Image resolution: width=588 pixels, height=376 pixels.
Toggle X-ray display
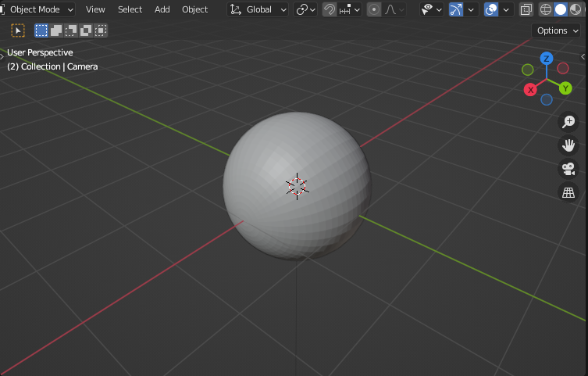coord(526,9)
